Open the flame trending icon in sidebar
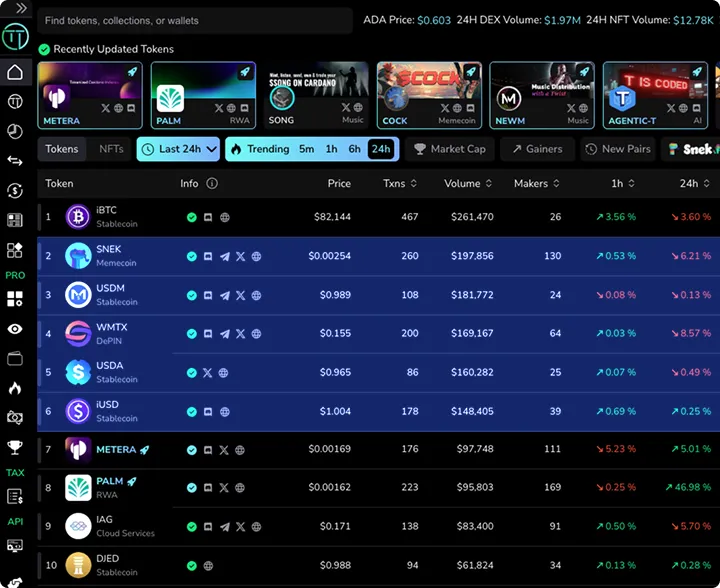Image resolution: width=720 pixels, height=588 pixels. pyautogui.click(x=15, y=388)
